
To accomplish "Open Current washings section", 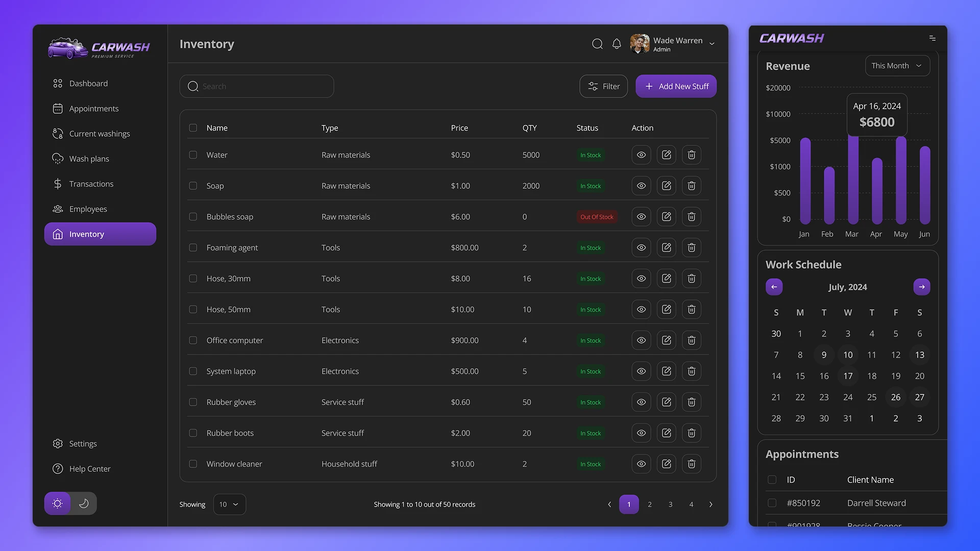I will (x=100, y=133).
